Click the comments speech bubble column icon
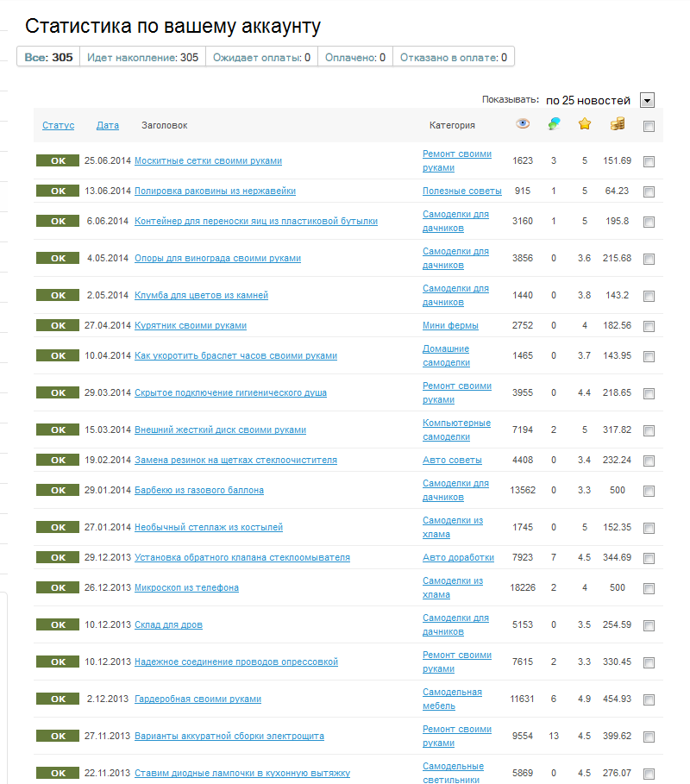Viewport: 690px width, 784px height. pyautogui.click(x=554, y=124)
